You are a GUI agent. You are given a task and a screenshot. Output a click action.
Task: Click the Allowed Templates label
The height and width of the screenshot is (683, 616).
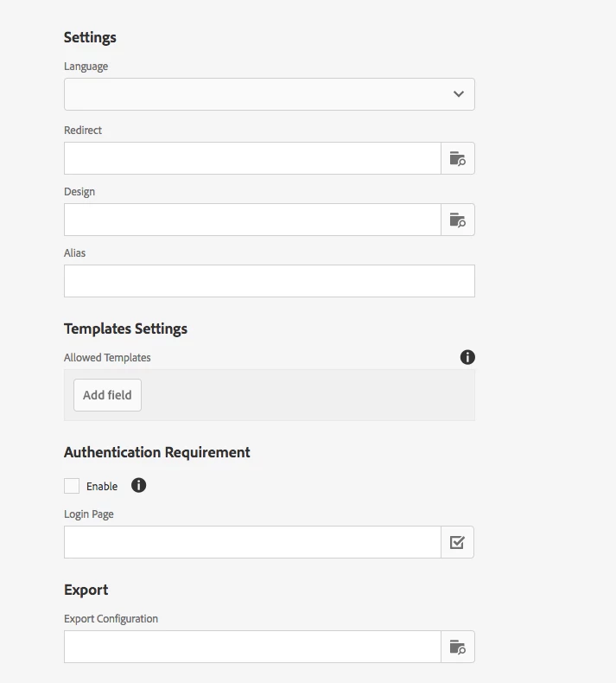coord(107,358)
